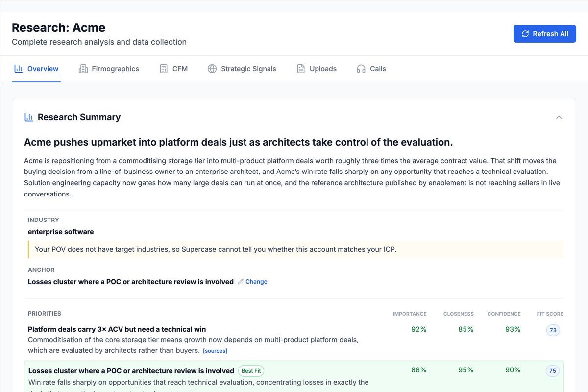Click the Best Fit badge
588x392 pixels.
251,371
